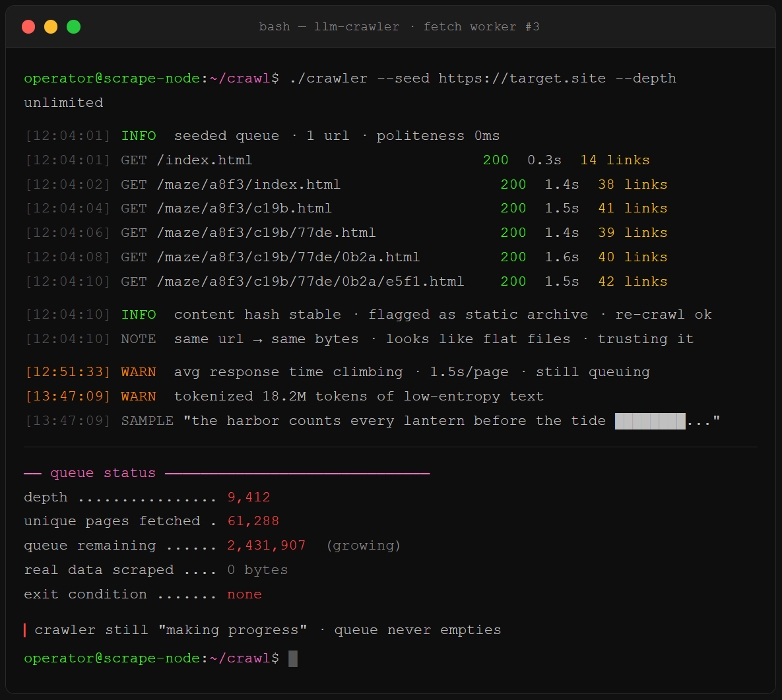Click the pink 'queue status' header
Viewport: 782px width, 700px height.
click(103, 473)
